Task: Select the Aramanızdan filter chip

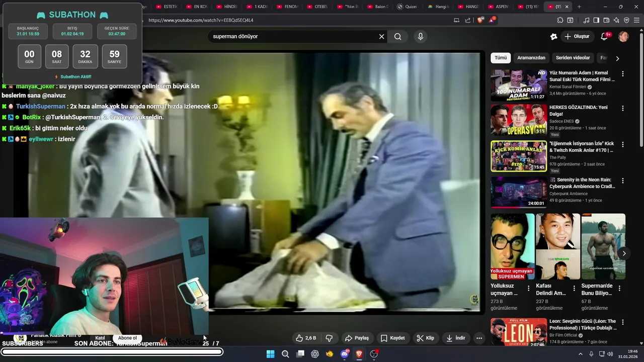Action: click(x=531, y=58)
